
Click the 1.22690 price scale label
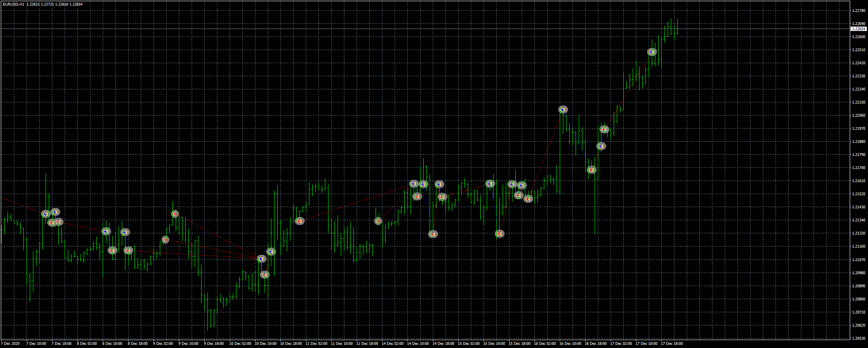coord(858,24)
